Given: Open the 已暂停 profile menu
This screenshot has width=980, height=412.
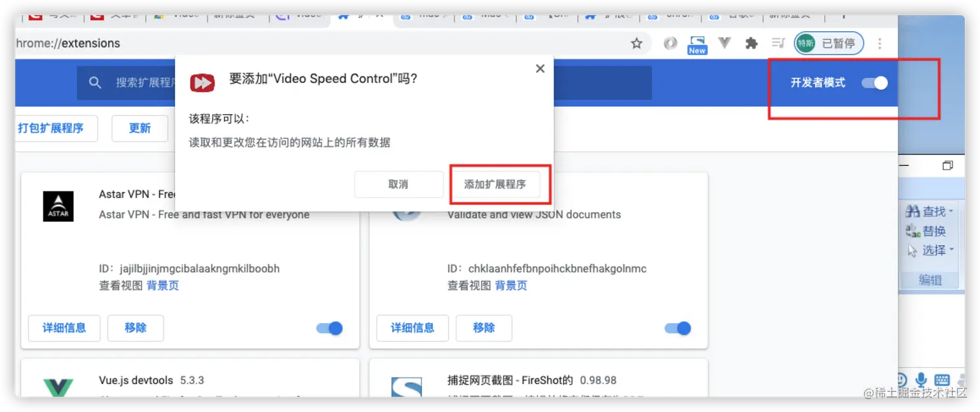Looking at the screenshot, I should [x=829, y=43].
